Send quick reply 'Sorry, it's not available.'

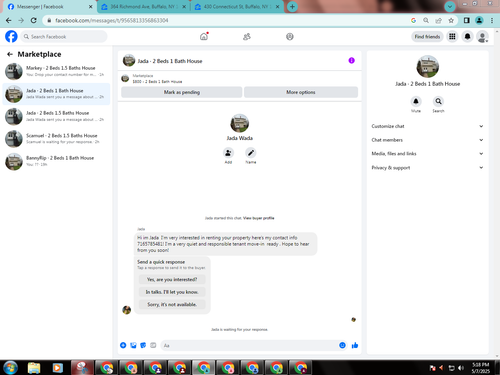(x=172, y=304)
